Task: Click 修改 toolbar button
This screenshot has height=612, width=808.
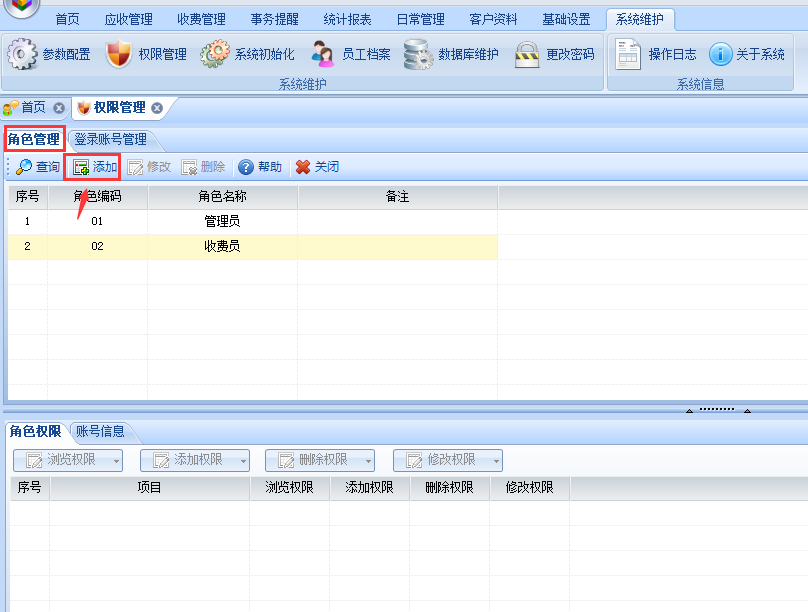Action: [x=149, y=167]
